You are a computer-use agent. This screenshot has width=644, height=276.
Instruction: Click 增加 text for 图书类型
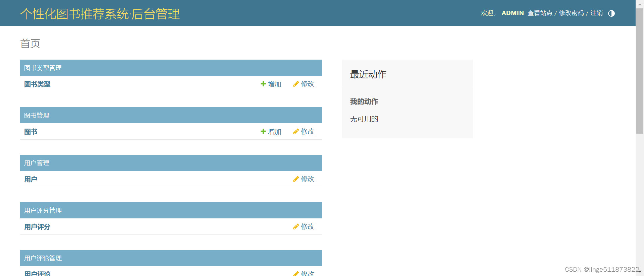tap(274, 84)
